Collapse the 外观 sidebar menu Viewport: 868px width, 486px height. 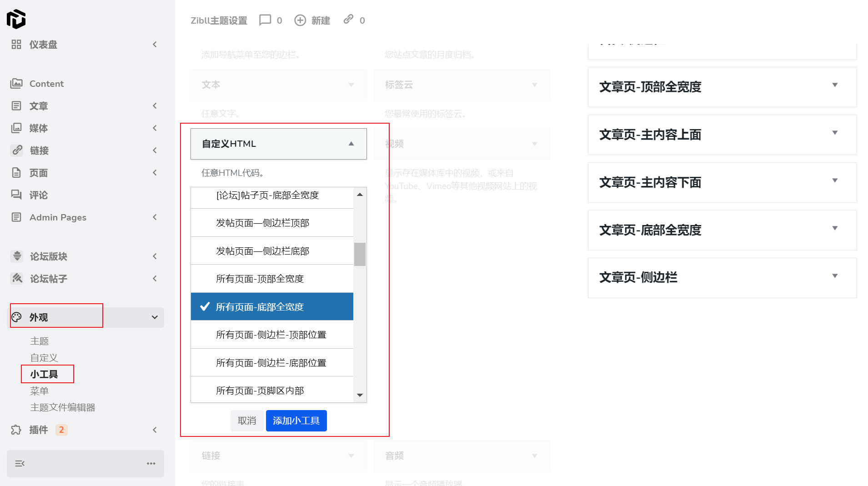point(155,317)
